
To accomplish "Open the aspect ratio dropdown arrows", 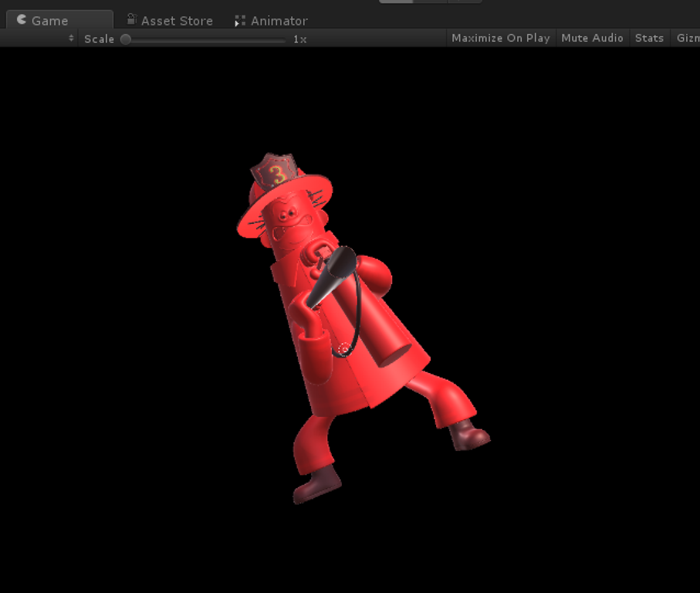I will point(71,39).
